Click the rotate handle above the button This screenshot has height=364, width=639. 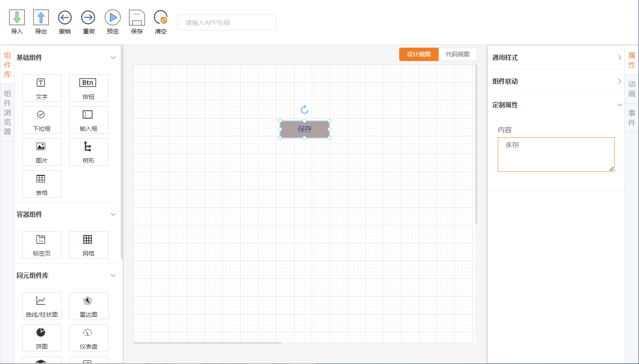[305, 110]
